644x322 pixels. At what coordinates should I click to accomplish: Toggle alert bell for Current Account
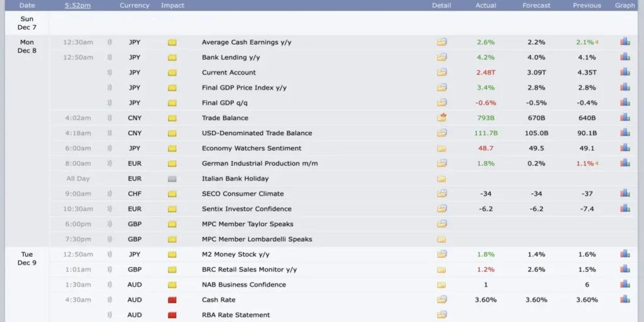109,73
